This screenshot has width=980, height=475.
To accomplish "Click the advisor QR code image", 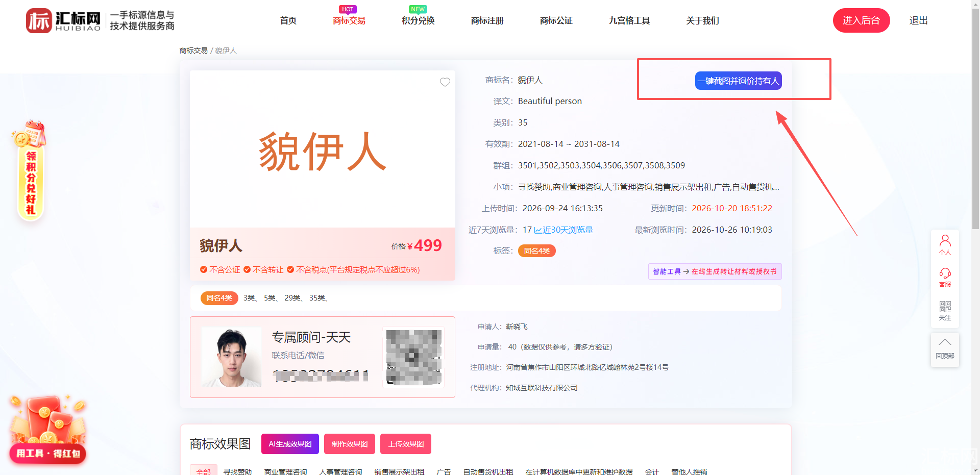I will tap(413, 357).
